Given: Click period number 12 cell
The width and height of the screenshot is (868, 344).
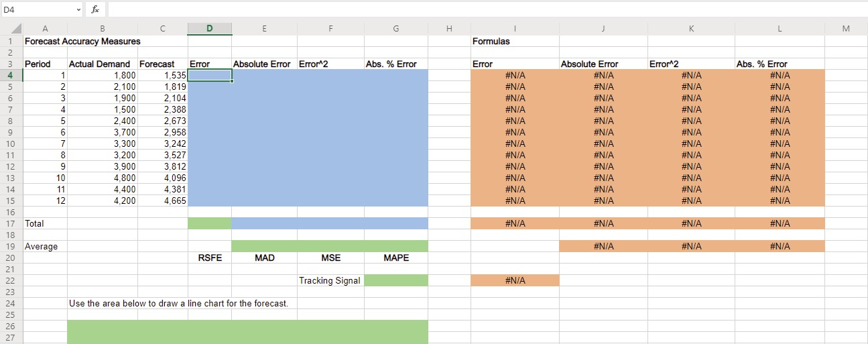Looking at the screenshot, I should tap(45, 200).
